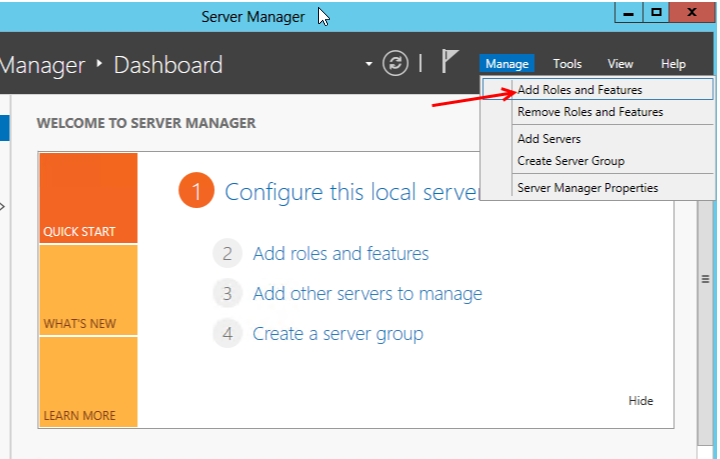Click Add other servers to manage link

click(x=367, y=294)
